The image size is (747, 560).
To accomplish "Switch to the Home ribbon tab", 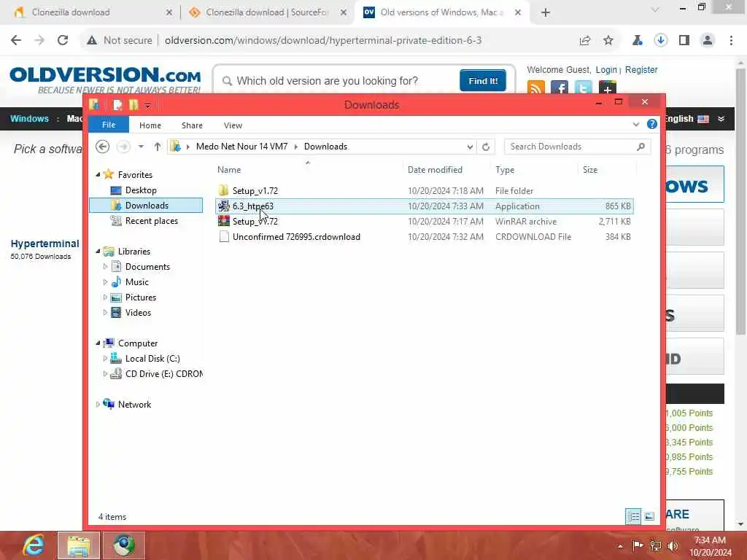I will (150, 125).
